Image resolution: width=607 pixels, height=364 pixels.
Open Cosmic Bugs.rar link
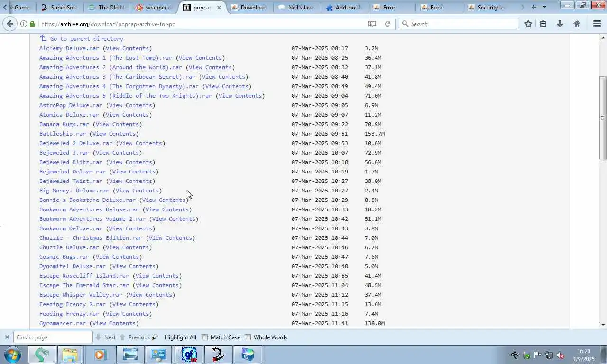[64, 257]
